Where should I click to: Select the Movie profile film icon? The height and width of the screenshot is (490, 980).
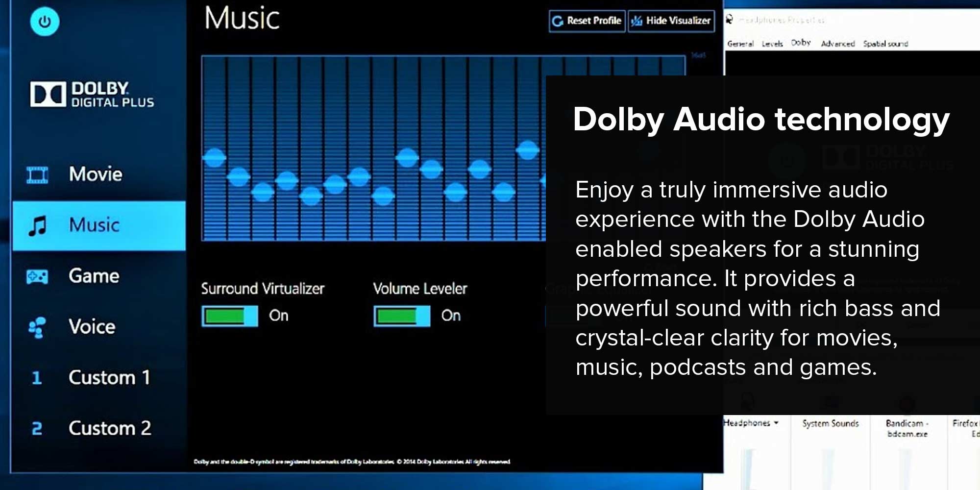[x=37, y=174]
